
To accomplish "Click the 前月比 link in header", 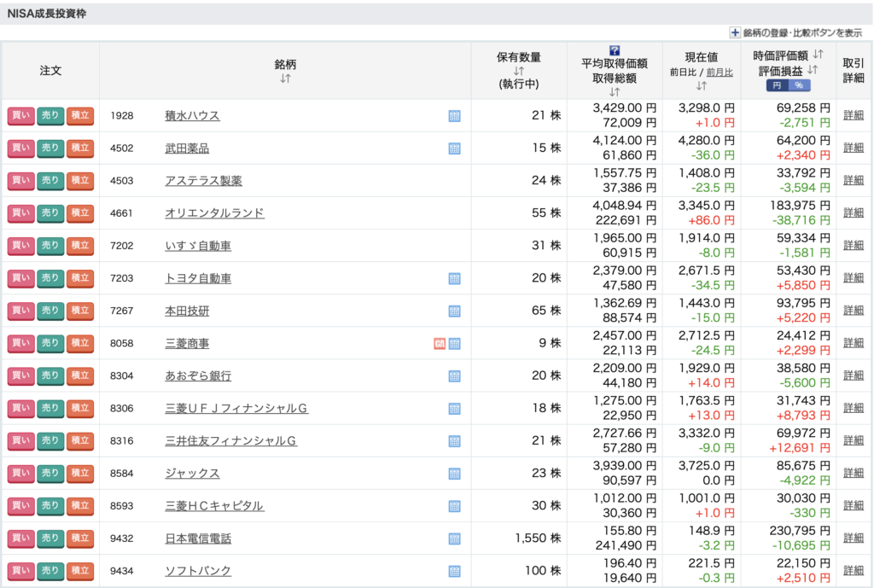I will [x=720, y=73].
